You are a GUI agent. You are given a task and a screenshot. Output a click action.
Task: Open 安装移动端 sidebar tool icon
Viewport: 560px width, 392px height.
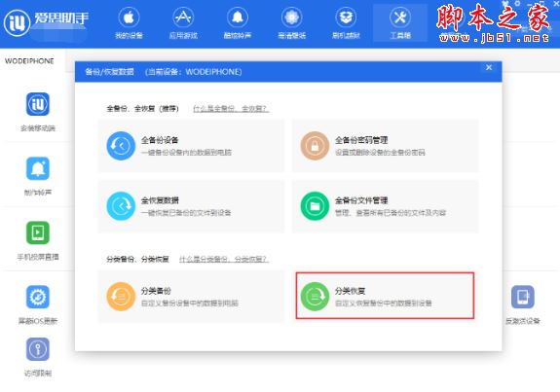38,104
